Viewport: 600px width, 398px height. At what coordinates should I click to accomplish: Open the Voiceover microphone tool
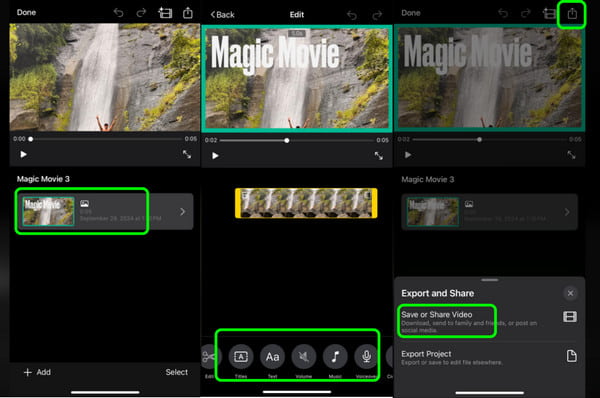[367, 357]
